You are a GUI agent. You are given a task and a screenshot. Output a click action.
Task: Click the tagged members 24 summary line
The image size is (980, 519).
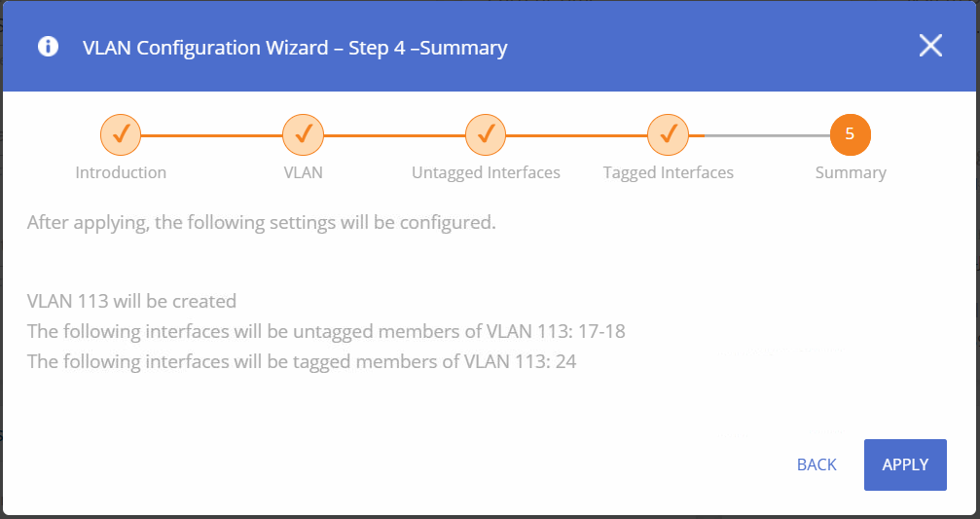303,361
